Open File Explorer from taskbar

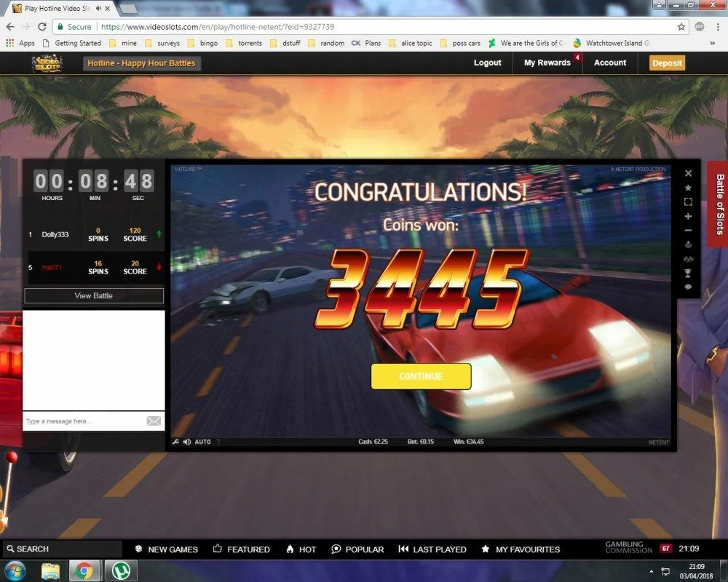50,571
